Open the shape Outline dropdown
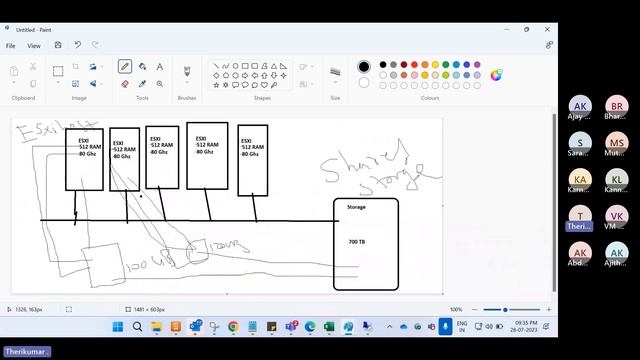Viewport: 640px width, 360px height. 306,67
